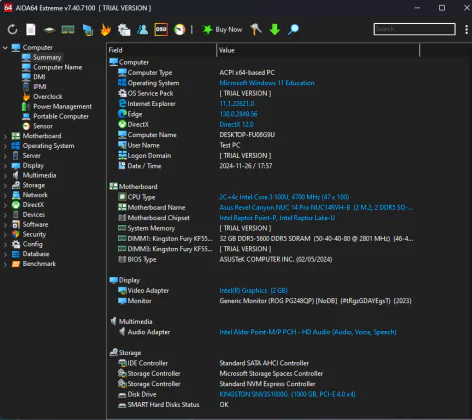Expand the Display tree node
The height and width of the screenshot is (420, 472).
tap(5, 166)
